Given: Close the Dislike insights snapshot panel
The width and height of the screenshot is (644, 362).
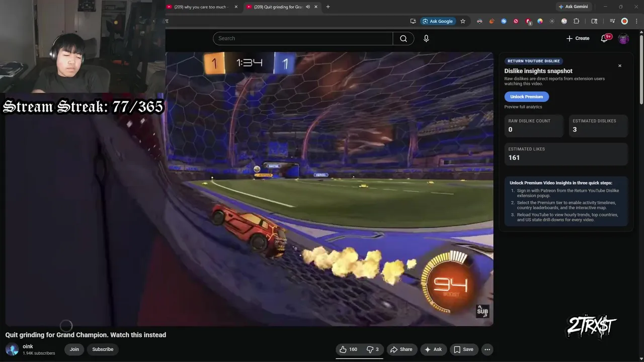Looking at the screenshot, I should tap(620, 66).
